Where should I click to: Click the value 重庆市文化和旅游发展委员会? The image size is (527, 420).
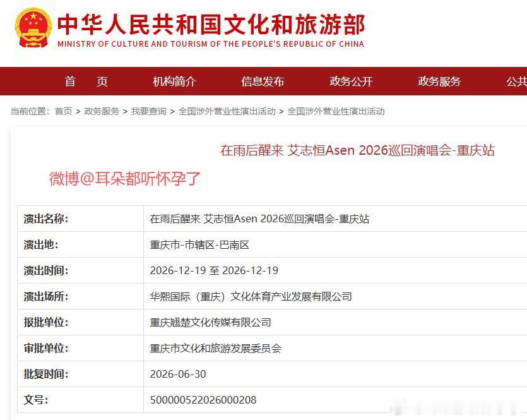216,349
